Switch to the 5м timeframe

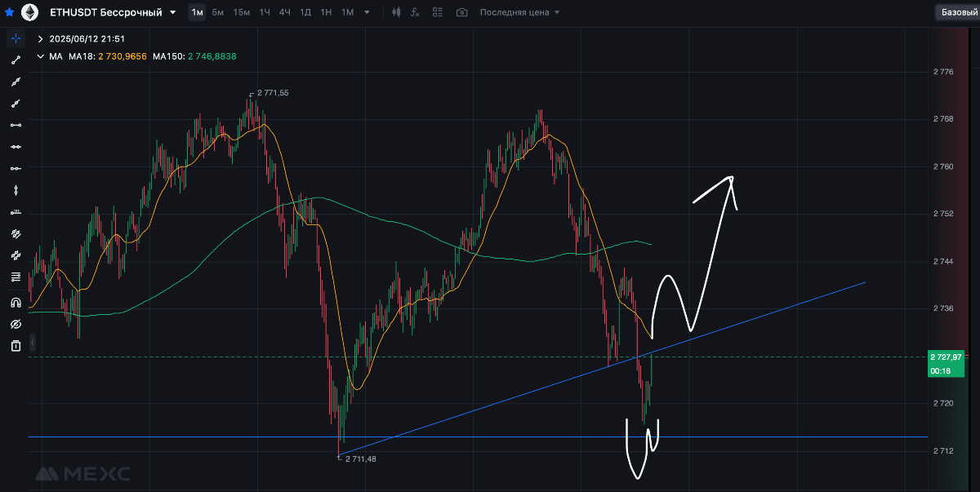coord(218,12)
